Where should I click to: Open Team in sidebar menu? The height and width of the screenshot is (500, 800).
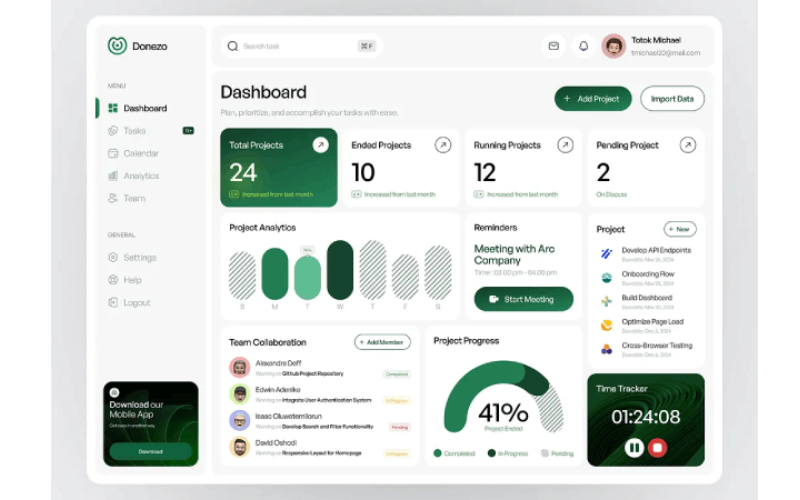point(127,198)
